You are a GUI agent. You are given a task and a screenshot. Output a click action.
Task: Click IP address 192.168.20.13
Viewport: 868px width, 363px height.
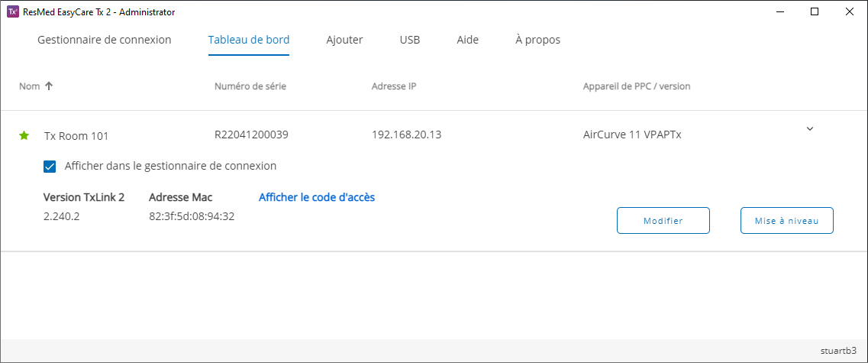point(406,135)
